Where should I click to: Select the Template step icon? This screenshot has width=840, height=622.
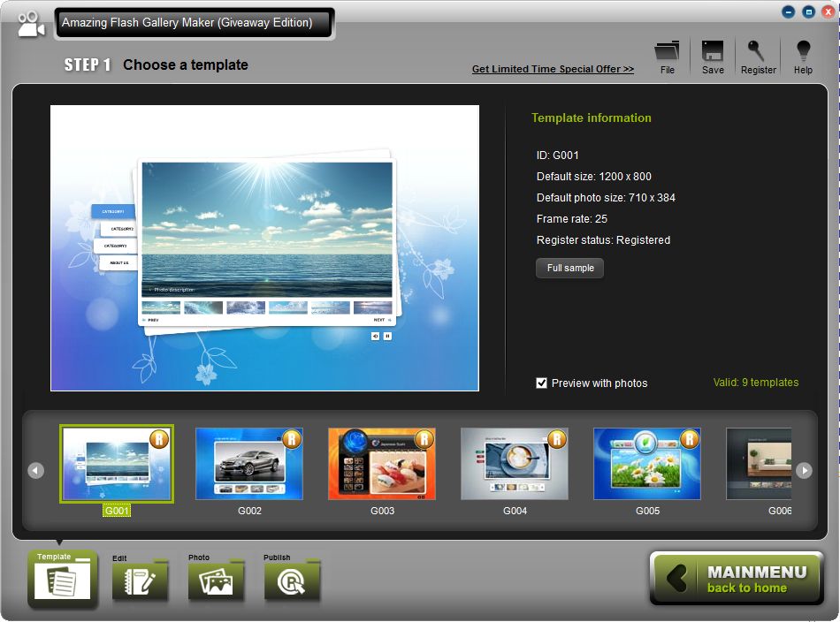tap(60, 579)
